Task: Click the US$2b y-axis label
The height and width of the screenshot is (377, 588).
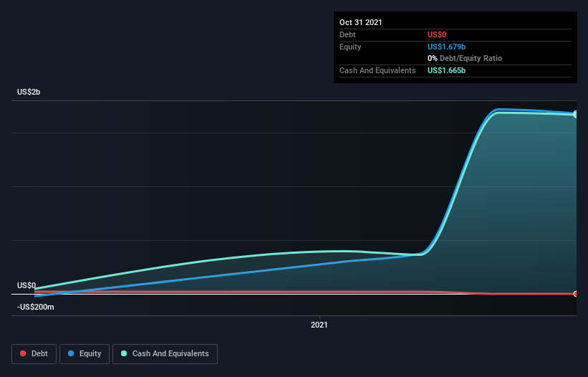Action: pos(29,92)
